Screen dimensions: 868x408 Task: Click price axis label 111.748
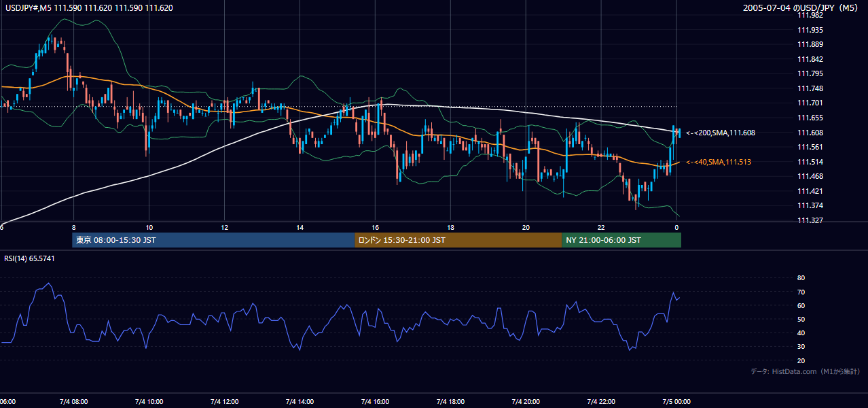point(810,88)
